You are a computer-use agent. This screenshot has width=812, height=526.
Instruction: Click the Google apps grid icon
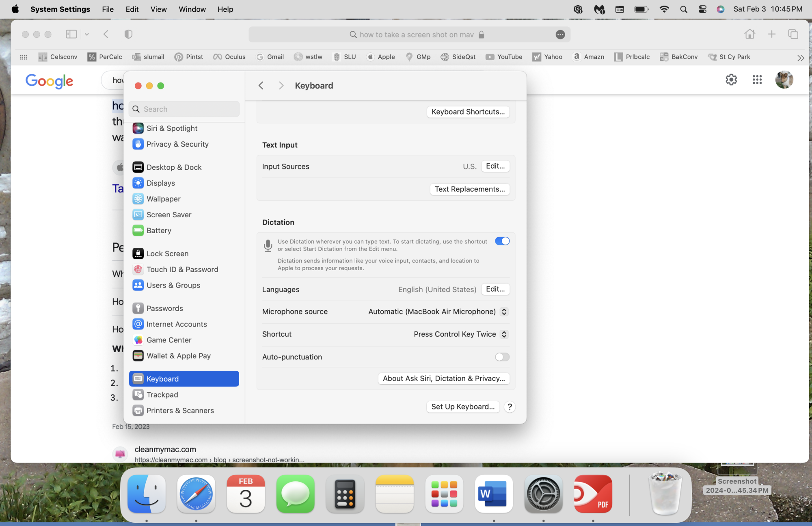[x=757, y=80]
